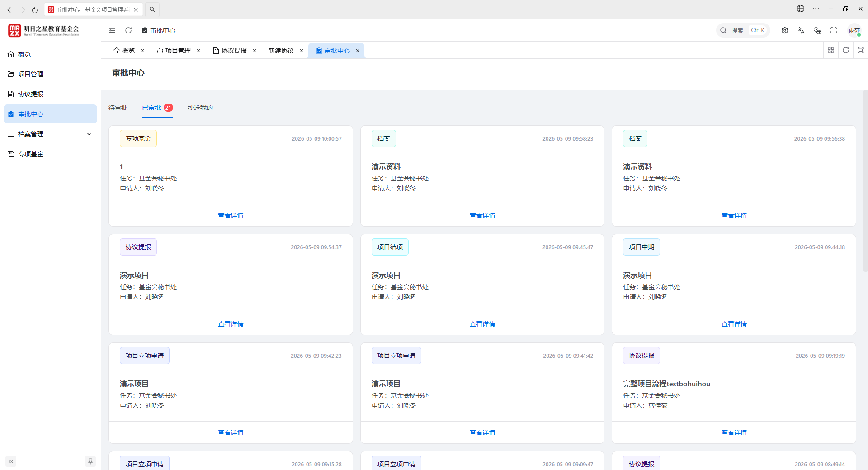View details of 协议提报 card 09:54:37

(x=231, y=324)
